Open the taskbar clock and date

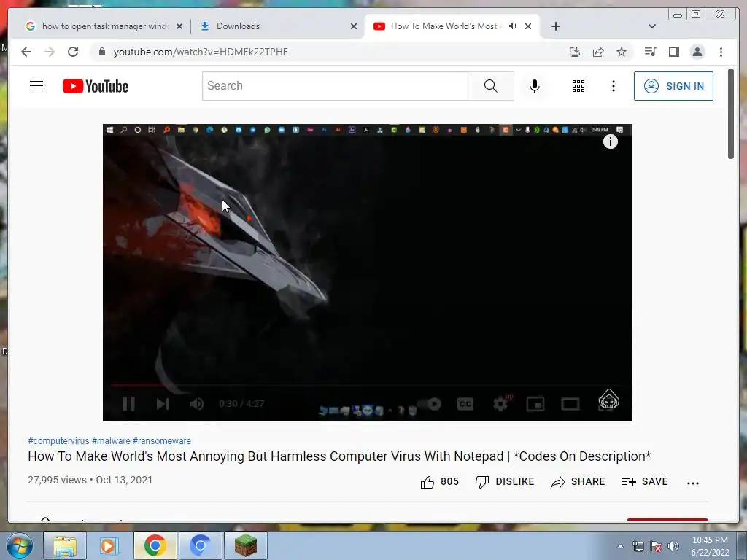point(710,546)
